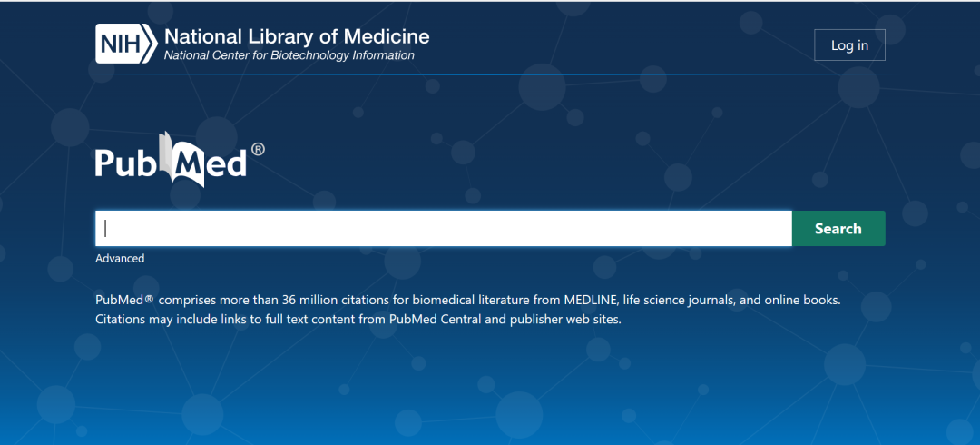980x445 pixels.
Task: Click the NIH logo badge
Action: 125,44
